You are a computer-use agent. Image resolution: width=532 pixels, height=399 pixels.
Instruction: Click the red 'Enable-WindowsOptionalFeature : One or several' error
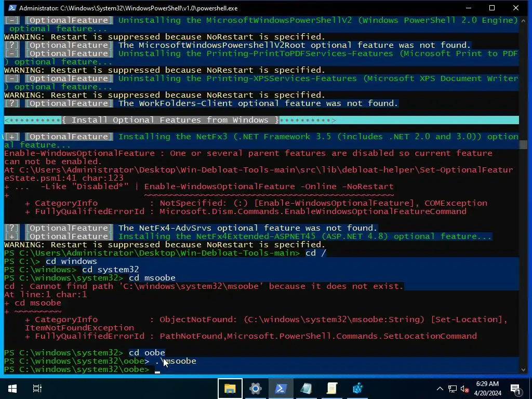coord(248,153)
